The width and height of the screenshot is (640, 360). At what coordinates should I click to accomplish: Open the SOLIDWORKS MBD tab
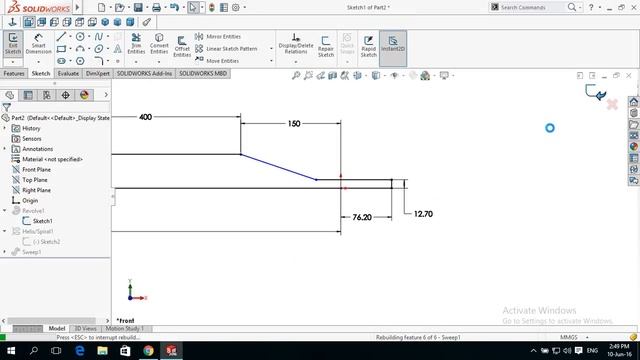click(203, 73)
